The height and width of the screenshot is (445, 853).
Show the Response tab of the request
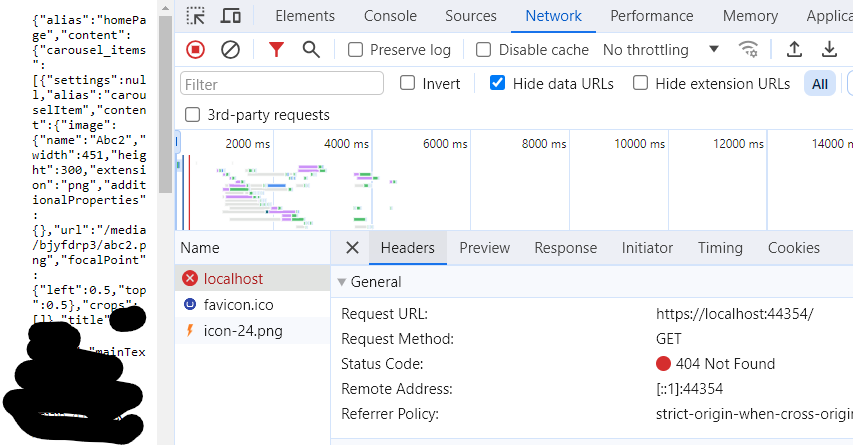point(566,248)
